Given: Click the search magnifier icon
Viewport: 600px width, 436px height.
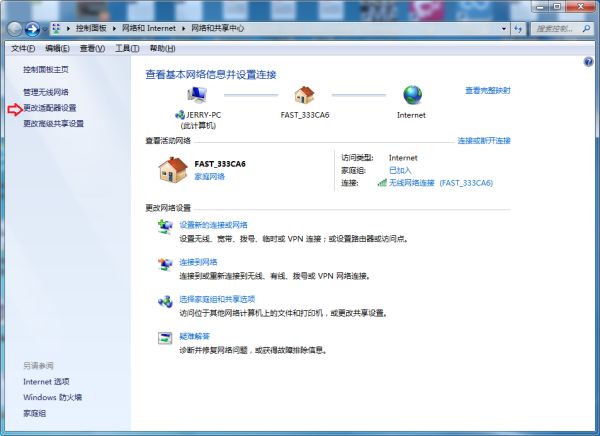Looking at the screenshot, I should click(x=586, y=29).
